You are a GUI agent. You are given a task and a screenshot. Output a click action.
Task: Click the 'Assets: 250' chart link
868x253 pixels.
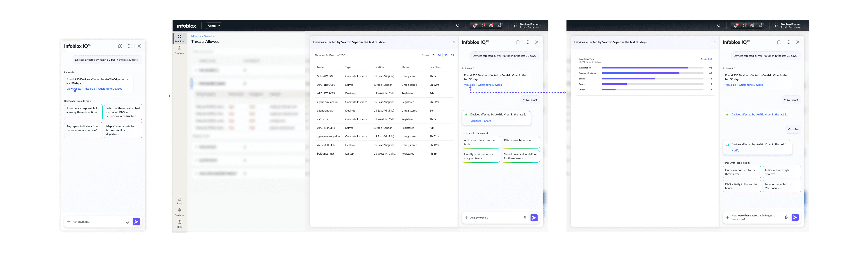click(x=706, y=59)
